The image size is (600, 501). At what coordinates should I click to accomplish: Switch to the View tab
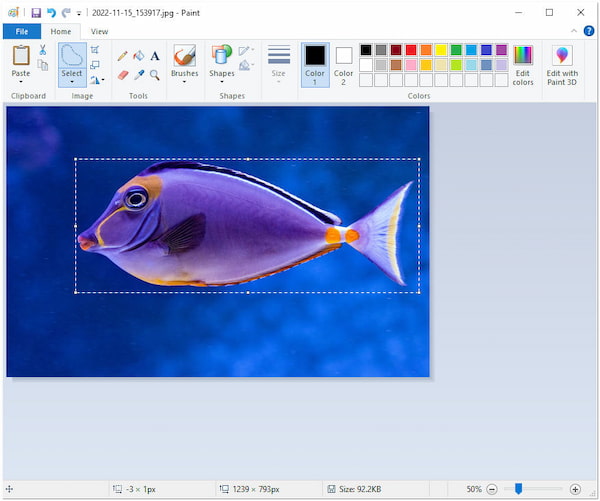pyautogui.click(x=99, y=31)
